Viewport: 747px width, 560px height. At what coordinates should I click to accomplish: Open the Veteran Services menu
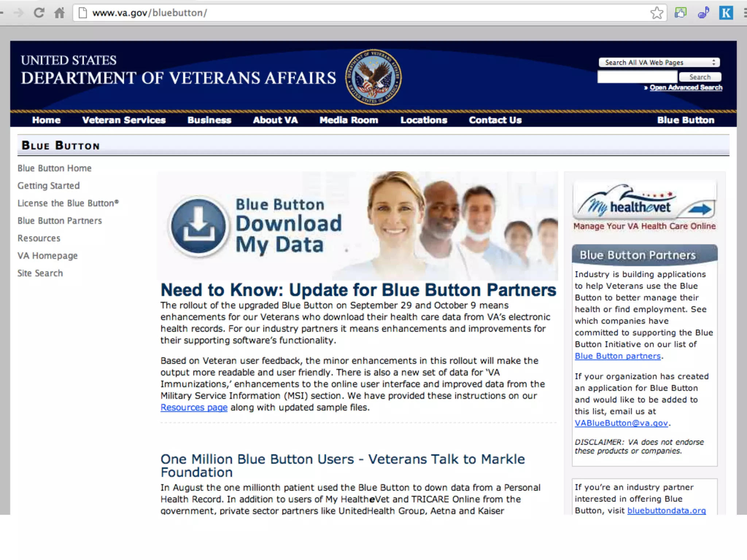point(124,120)
